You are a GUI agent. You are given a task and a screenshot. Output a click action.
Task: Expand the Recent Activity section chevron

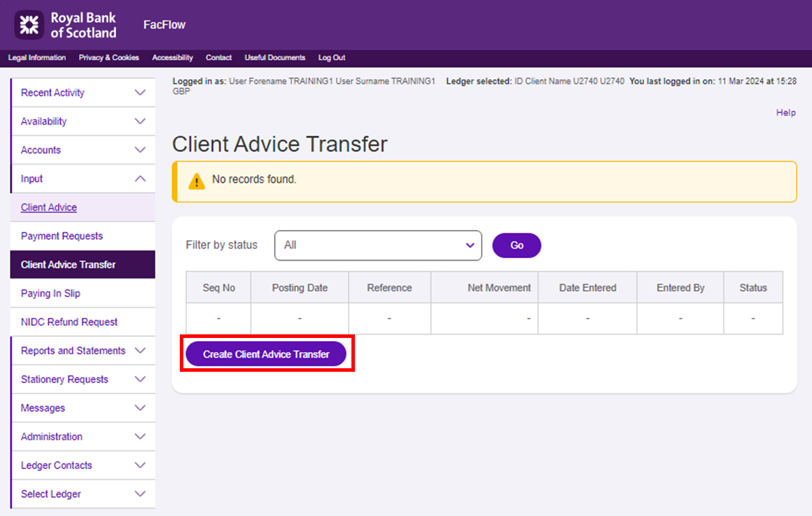click(x=140, y=93)
